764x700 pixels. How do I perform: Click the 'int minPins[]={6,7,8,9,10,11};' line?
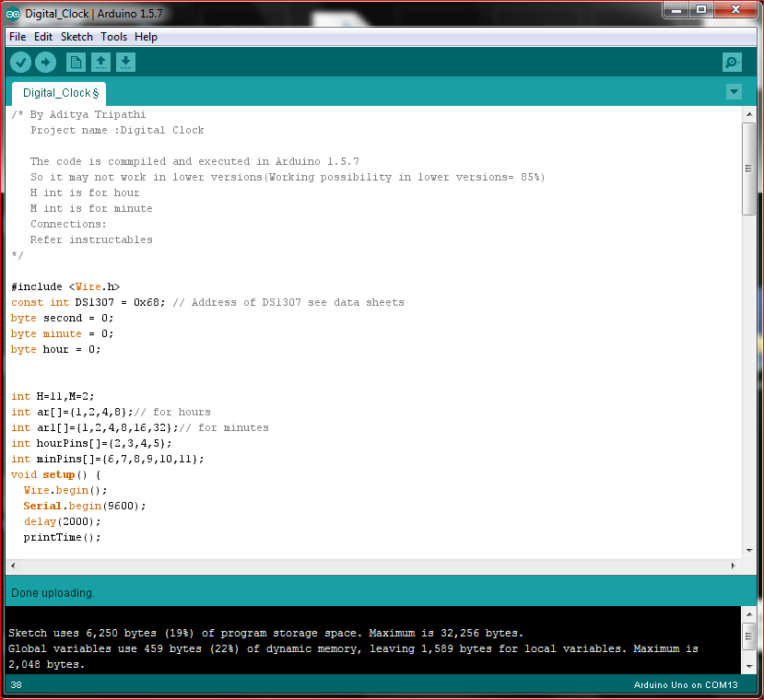(107, 459)
